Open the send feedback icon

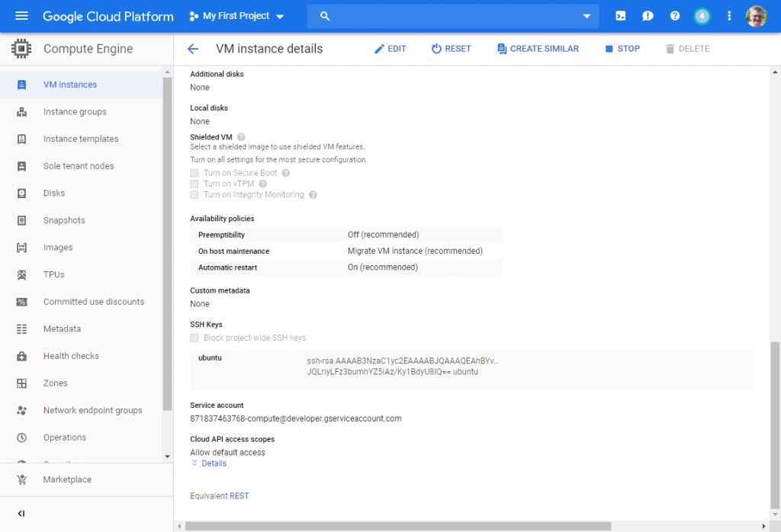648,16
